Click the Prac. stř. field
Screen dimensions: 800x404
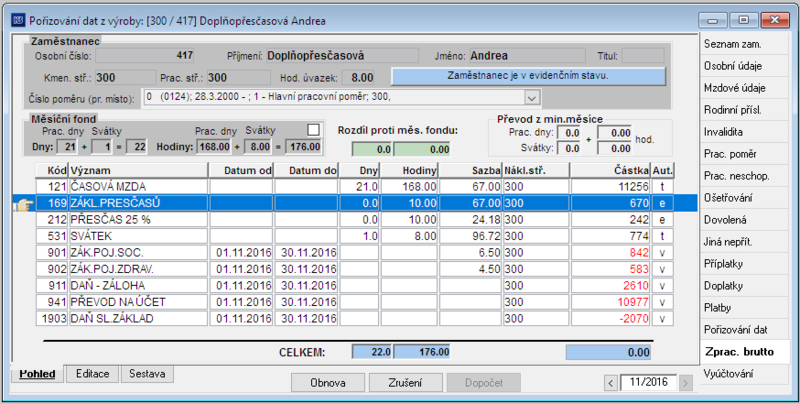point(238,78)
